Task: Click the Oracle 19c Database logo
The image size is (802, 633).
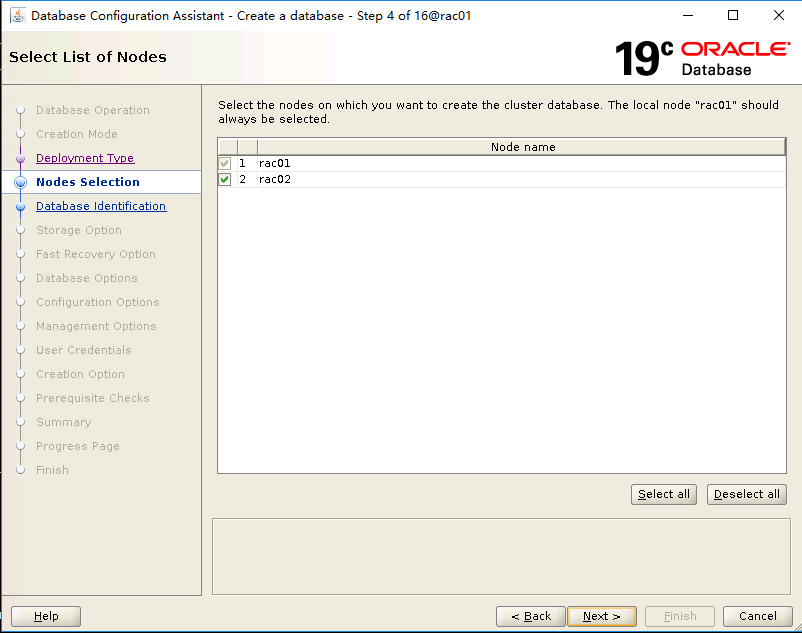Action: click(x=703, y=58)
